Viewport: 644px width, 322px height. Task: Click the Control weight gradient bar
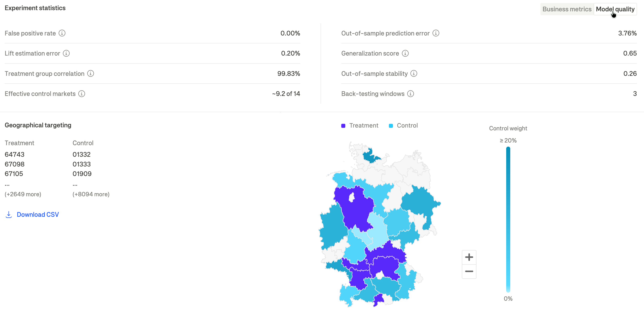pos(508,219)
